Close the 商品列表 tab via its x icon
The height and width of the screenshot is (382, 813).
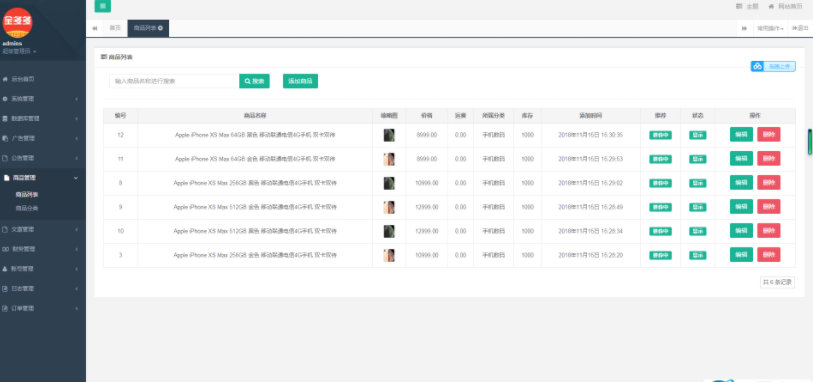pos(160,28)
